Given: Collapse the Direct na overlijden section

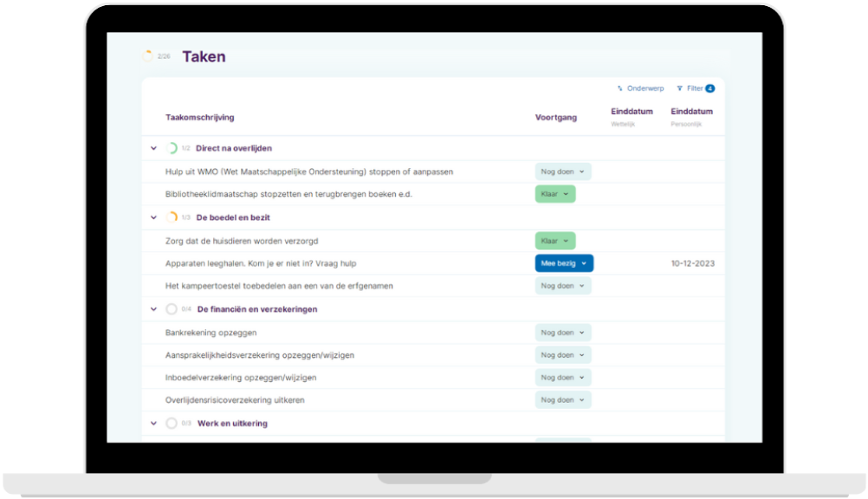Looking at the screenshot, I should tap(154, 148).
